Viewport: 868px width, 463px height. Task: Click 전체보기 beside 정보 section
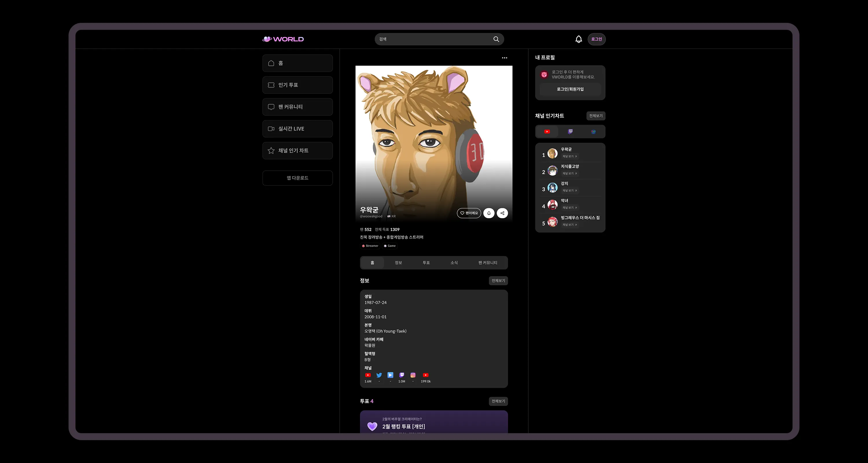(498, 281)
